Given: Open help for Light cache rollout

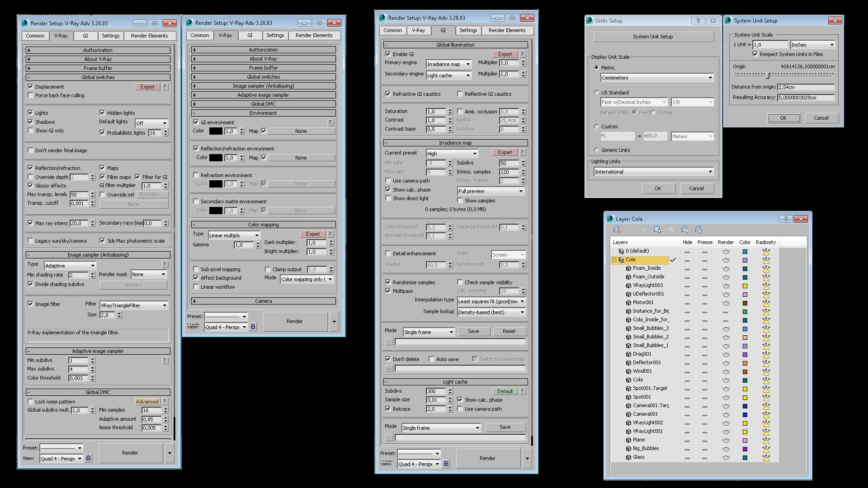Looking at the screenshot, I should (522, 391).
